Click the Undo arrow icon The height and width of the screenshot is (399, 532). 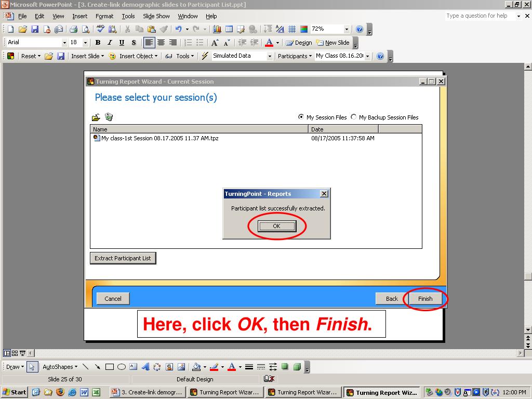pyautogui.click(x=179, y=29)
